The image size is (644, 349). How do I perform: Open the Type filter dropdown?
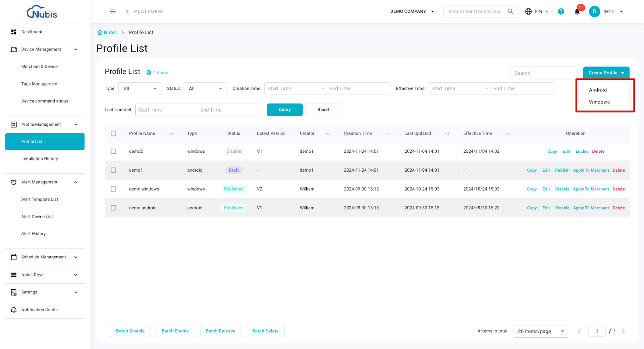(x=140, y=89)
